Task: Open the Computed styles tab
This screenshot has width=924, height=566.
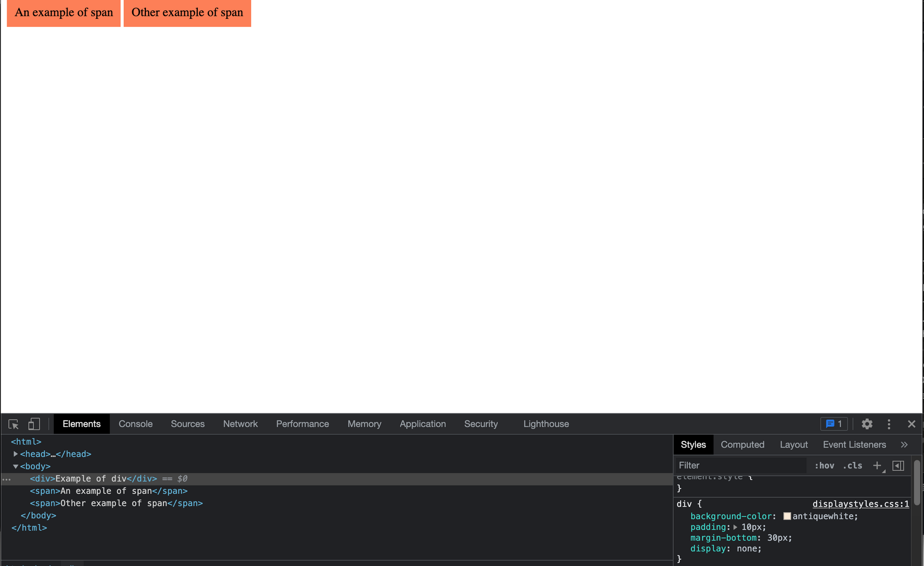Action: coord(742,445)
